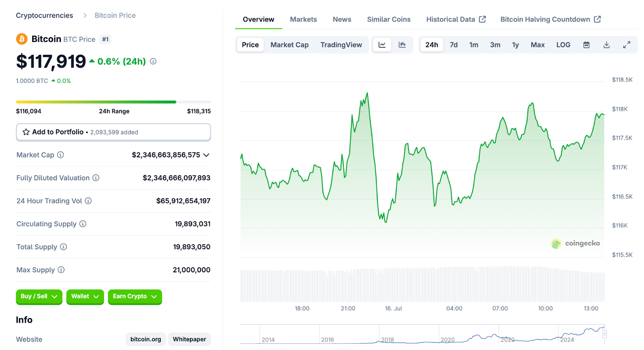Click the $2,346,666,097,893 valuation value

pyautogui.click(x=176, y=178)
